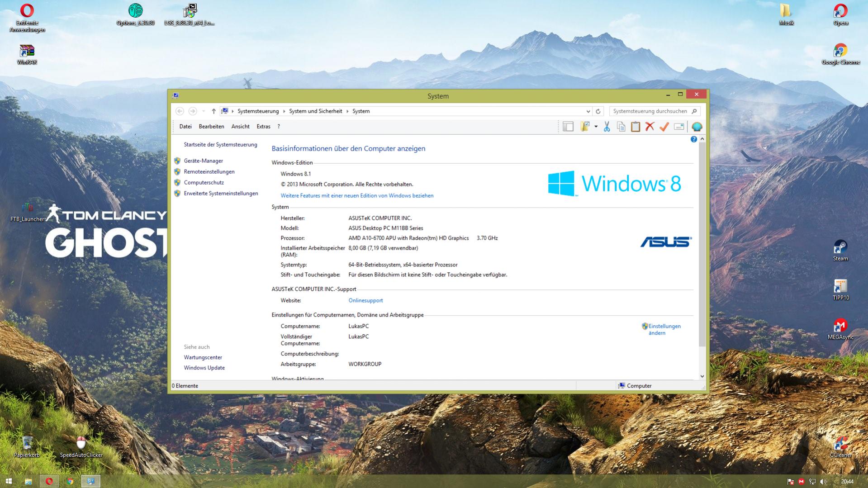
Task: Click the LGS_8.88.30_x64 installer desktop icon
Action: (x=190, y=14)
